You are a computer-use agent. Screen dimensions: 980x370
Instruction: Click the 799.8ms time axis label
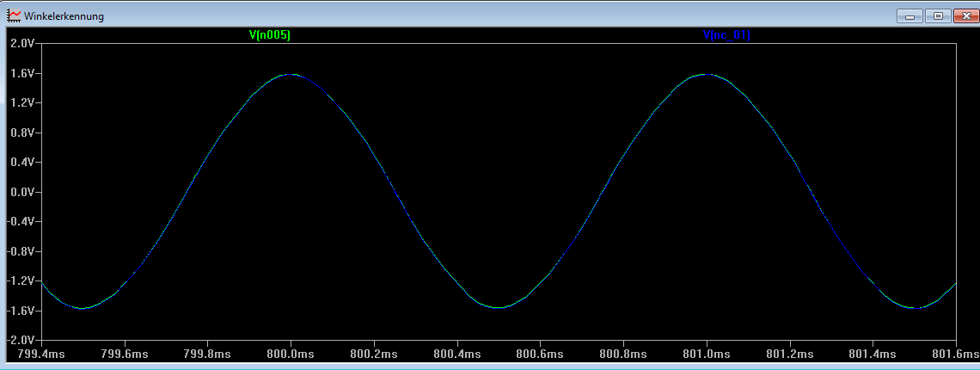[207, 355]
